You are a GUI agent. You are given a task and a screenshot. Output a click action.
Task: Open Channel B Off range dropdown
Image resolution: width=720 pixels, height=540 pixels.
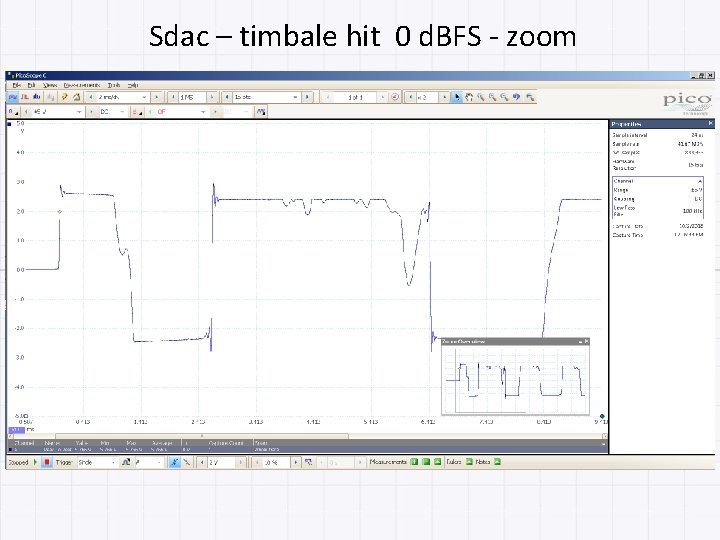[x=202, y=112]
